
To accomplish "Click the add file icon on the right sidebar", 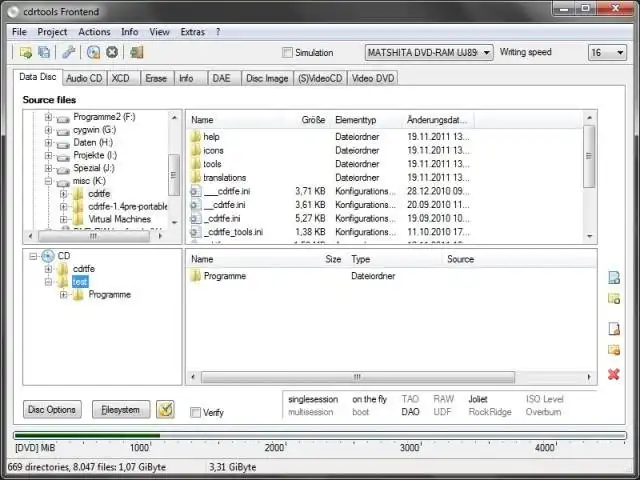I will (x=614, y=278).
